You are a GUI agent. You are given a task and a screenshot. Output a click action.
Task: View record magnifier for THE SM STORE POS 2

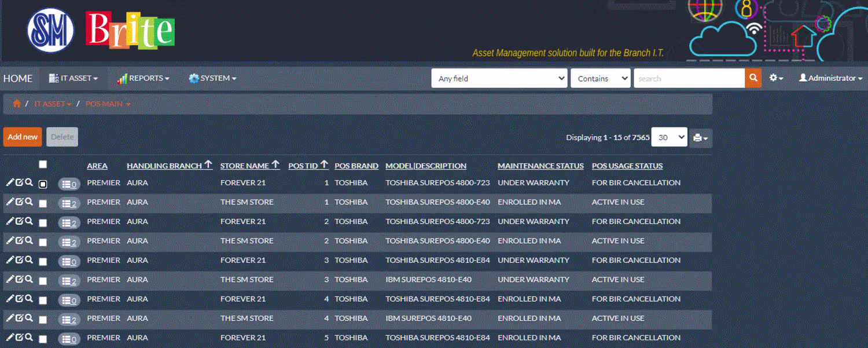29,240
